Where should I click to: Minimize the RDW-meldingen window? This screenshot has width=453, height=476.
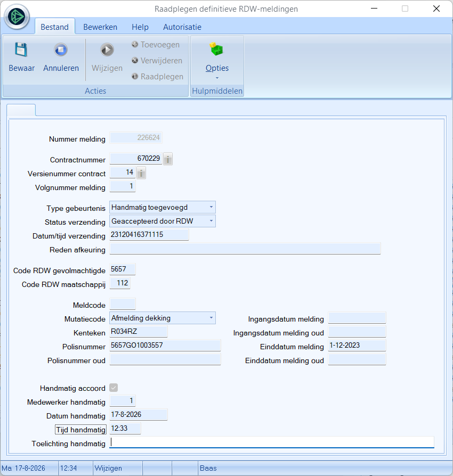click(374, 9)
